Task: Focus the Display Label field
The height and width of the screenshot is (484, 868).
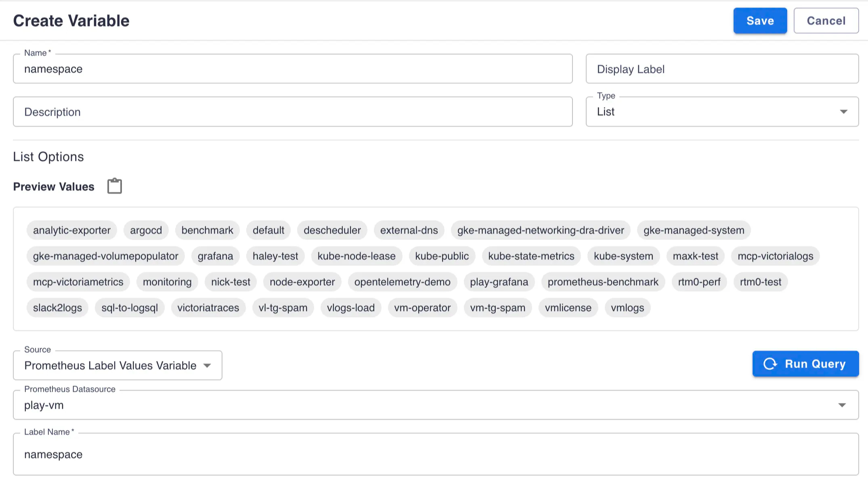Action: [x=722, y=69]
